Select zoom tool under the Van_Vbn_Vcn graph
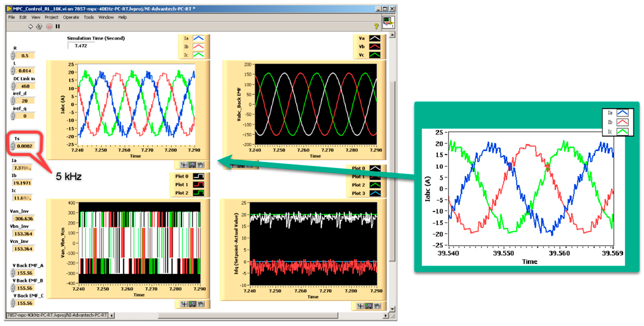The image size is (644, 326). (x=193, y=304)
